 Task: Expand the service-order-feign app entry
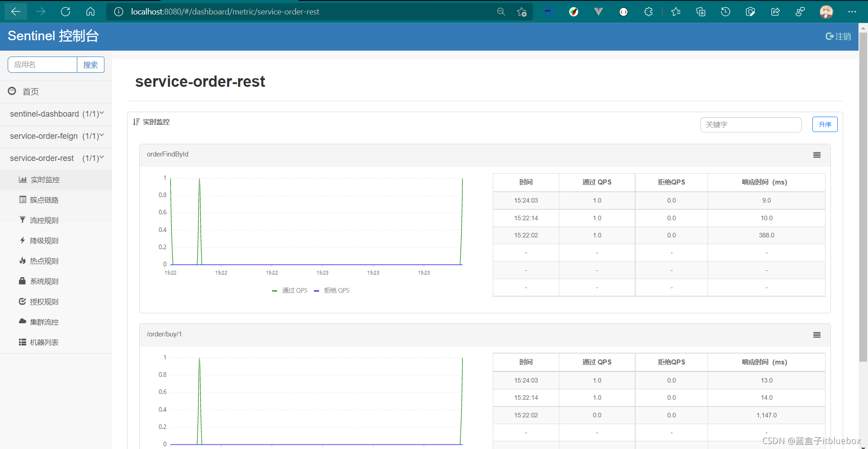click(x=56, y=136)
